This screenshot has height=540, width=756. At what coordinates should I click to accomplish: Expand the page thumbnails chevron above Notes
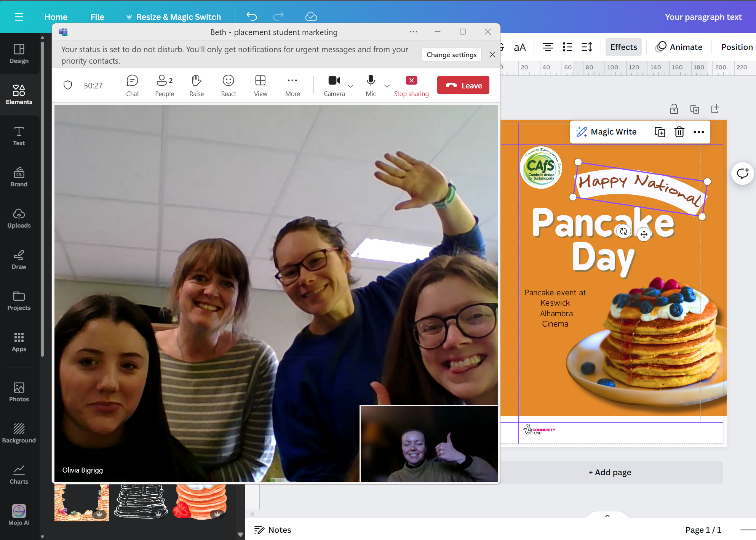[x=607, y=516]
